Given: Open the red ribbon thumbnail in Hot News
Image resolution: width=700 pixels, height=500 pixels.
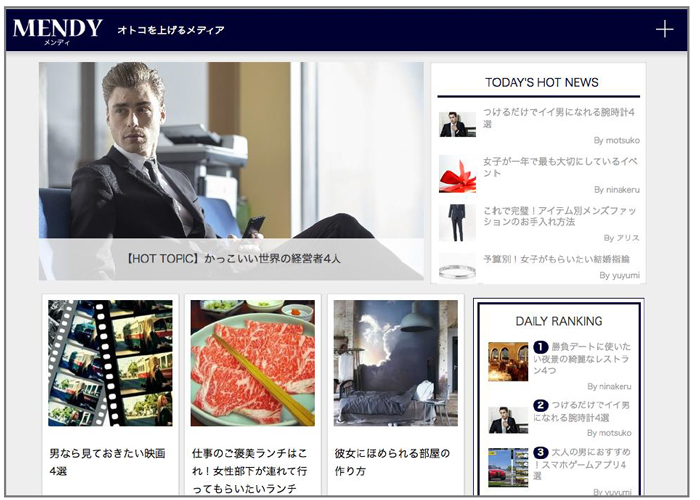Looking at the screenshot, I should [457, 174].
